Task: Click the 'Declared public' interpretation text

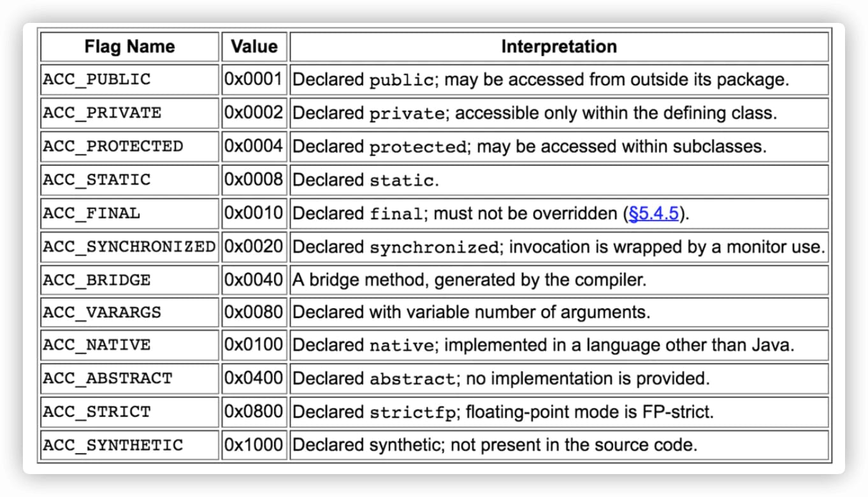Action: [x=541, y=80]
